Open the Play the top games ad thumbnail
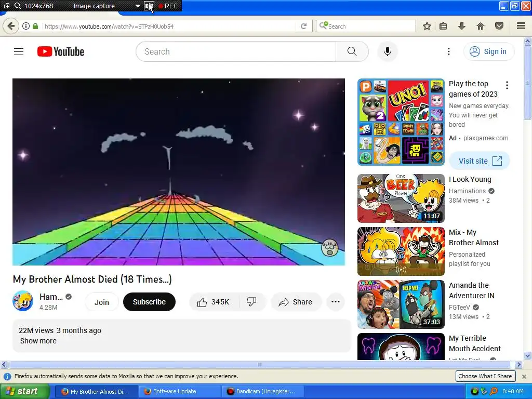The image size is (532, 399). pos(401,122)
